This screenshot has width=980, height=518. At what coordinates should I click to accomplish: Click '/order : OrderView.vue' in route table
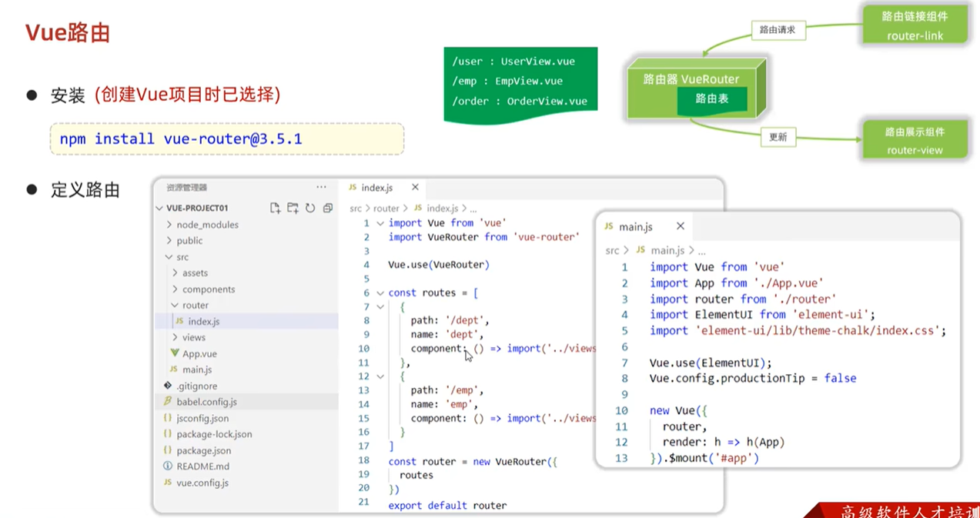click(x=520, y=101)
